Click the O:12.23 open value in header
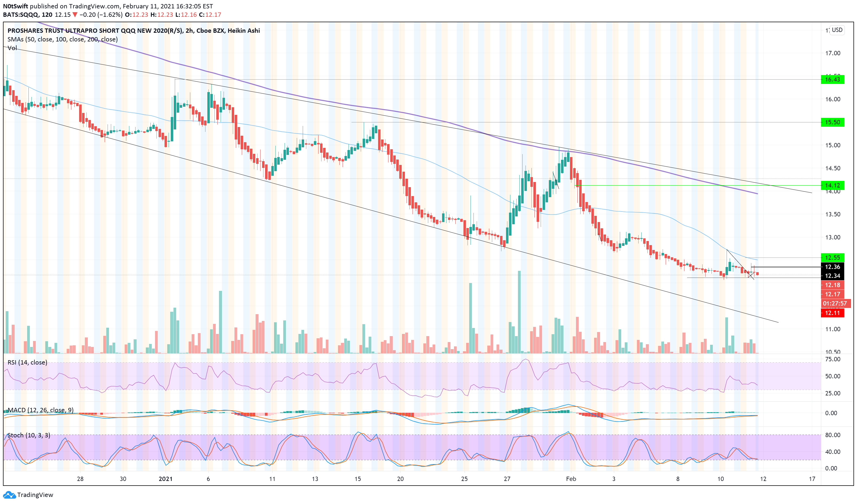857x504 pixels. [136, 15]
